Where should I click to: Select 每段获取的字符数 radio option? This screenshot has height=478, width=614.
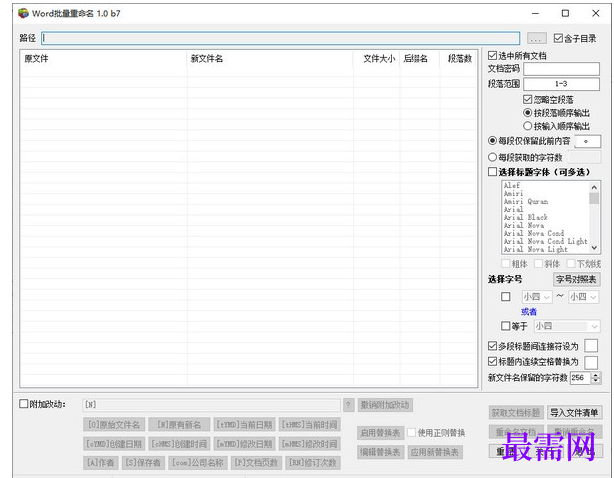pyautogui.click(x=492, y=157)
